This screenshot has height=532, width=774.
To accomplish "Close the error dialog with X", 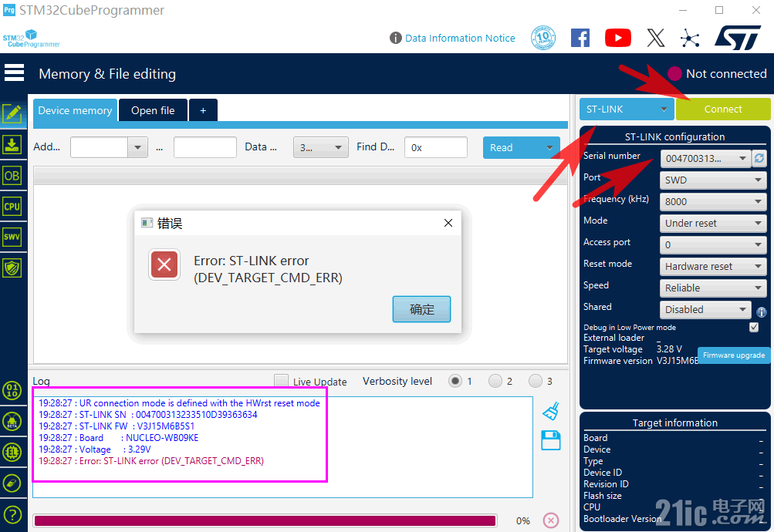I will click(448, 223).
